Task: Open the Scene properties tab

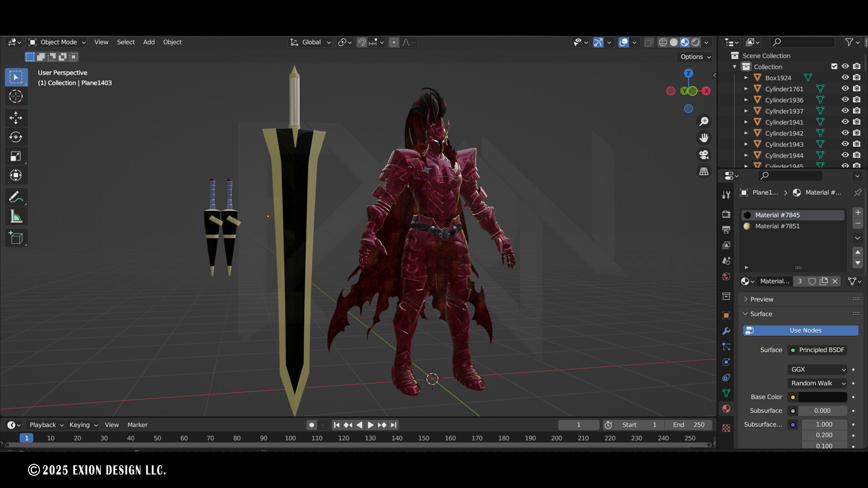Action: click(x=726, y=261)
